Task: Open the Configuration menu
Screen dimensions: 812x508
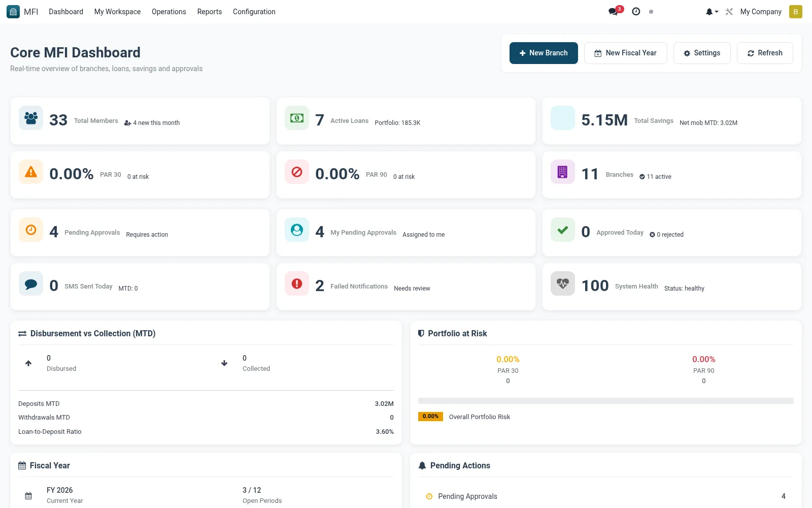Action: [254, 12]
